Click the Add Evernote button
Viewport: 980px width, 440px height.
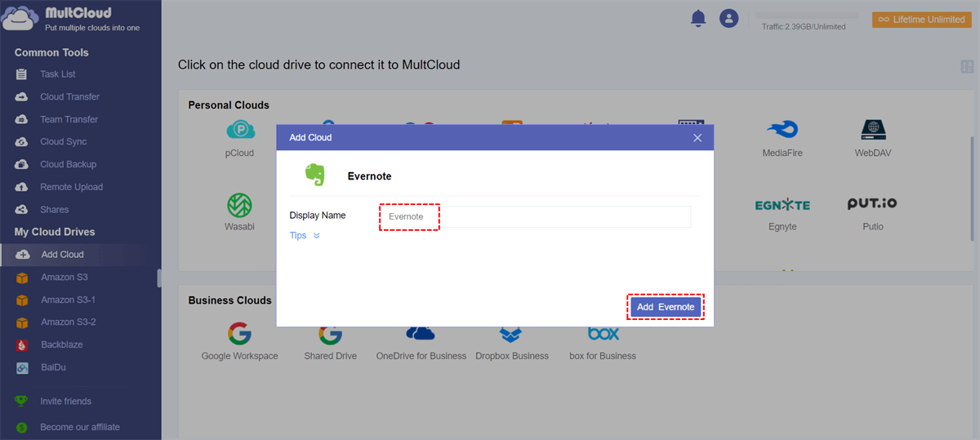666,307
